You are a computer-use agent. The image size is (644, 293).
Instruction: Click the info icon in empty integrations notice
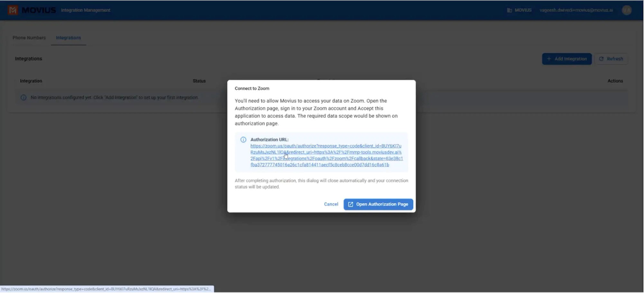[x=23, y=97]
